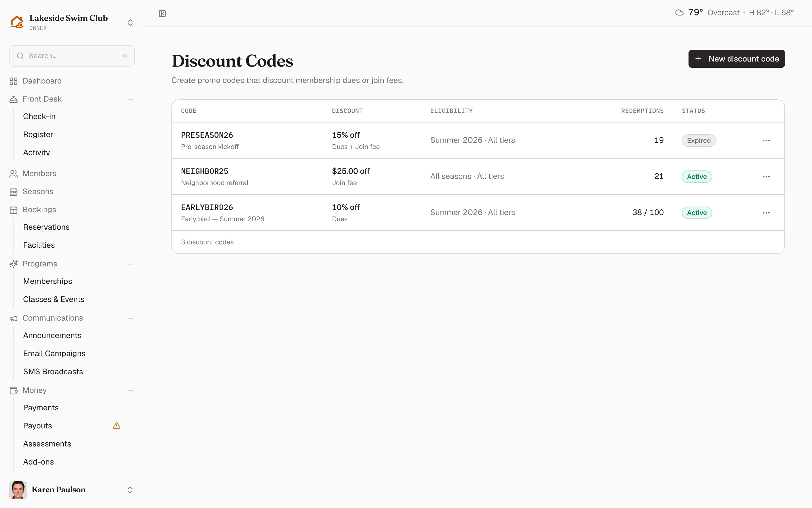Click the 38 / 100 redemptions value
Viewport: 812px width, 508px height.
click(648, 212)
